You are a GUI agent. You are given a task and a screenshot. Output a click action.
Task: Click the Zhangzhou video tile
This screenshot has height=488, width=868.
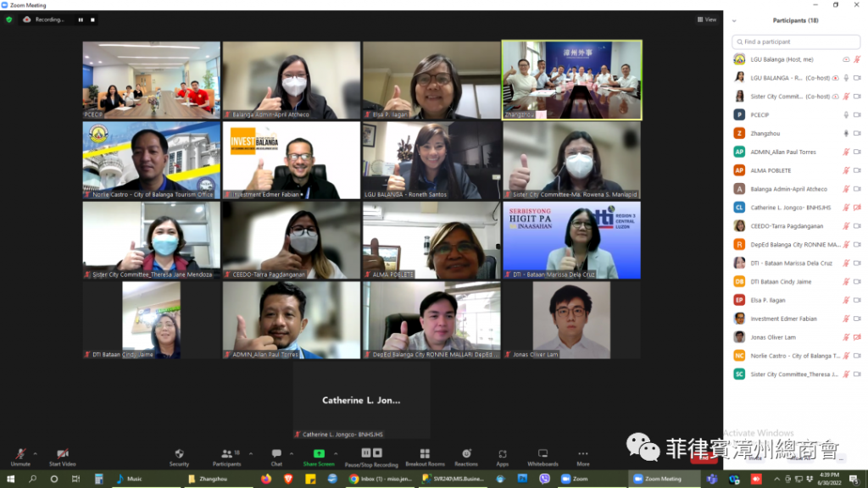coord(572,80)
